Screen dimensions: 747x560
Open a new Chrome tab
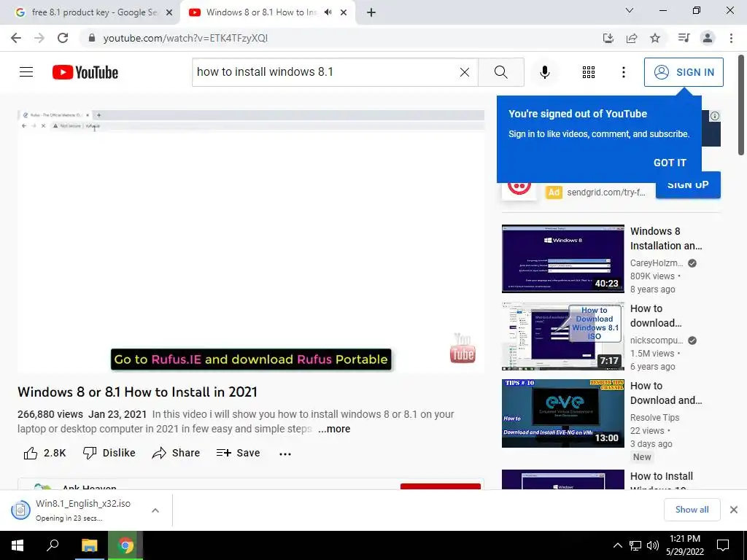tap(371, 13)
